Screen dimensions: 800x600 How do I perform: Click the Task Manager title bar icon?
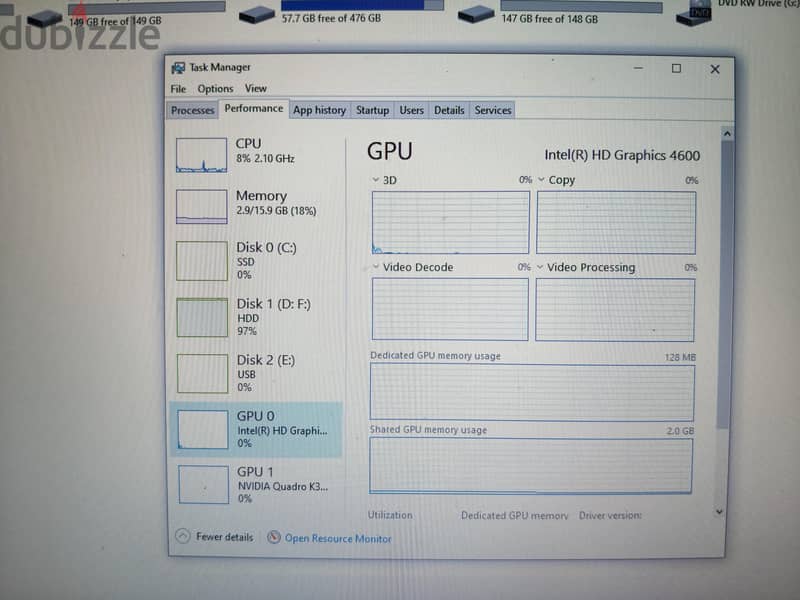click(x=178, y=67)
